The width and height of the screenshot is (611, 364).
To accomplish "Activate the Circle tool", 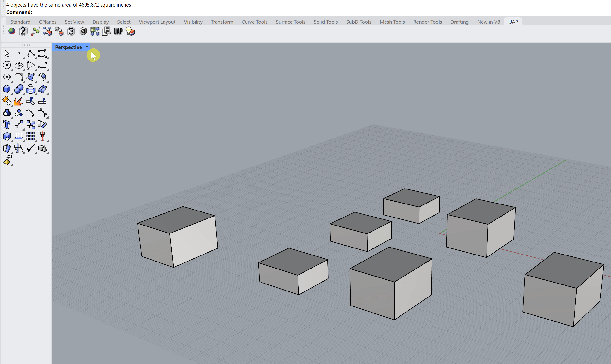I will pyautogui.click(x=7, y=65).
